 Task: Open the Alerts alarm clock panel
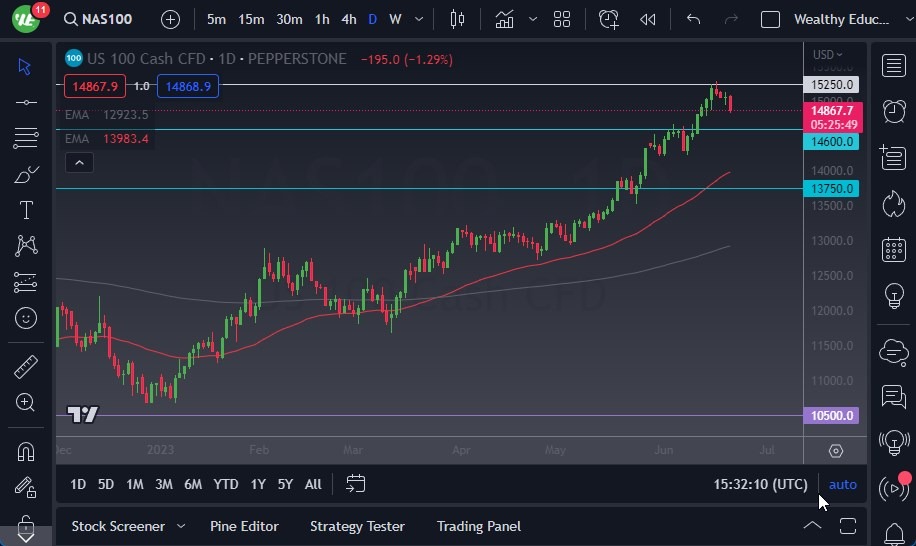(x=893, y=111)
